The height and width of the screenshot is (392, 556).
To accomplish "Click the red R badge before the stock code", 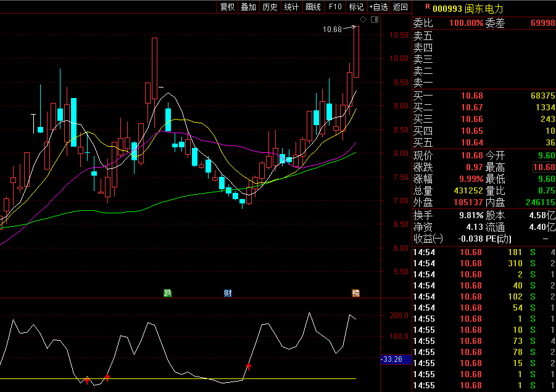I will coord(427,7).
